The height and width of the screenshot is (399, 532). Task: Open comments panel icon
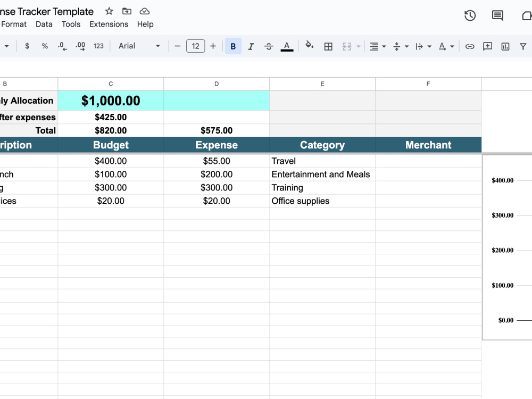point(497,15)
